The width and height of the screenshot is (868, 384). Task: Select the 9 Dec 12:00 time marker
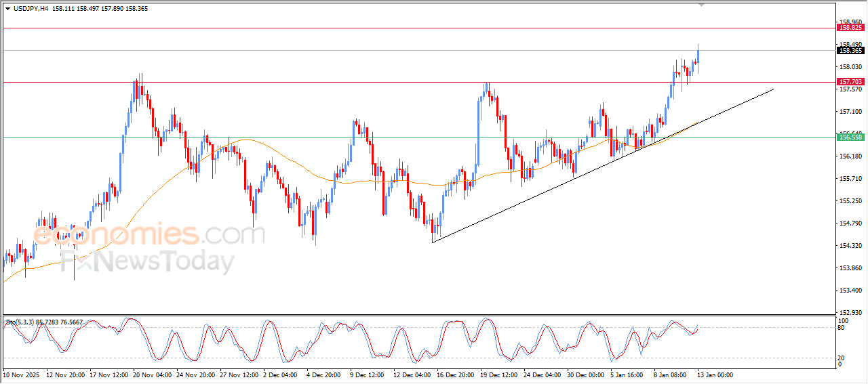[x=368, y=375]
